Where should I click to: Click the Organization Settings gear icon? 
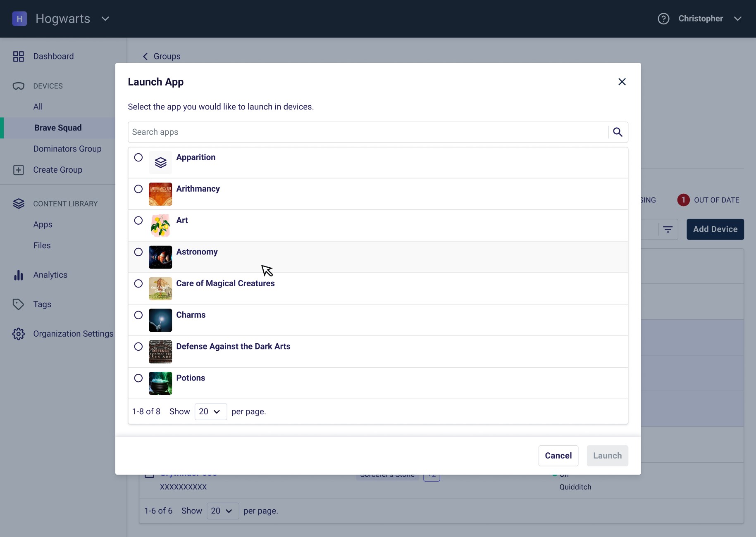[19, 334]
